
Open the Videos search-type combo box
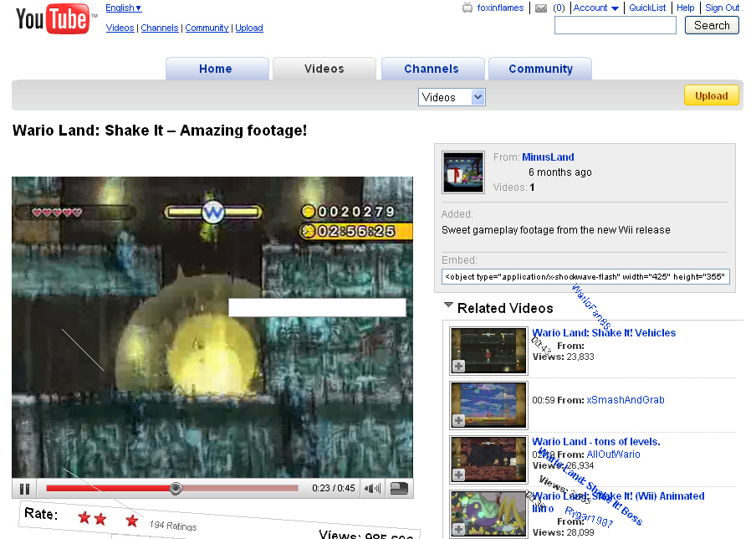pyautogui.click(x=452, y=97)
